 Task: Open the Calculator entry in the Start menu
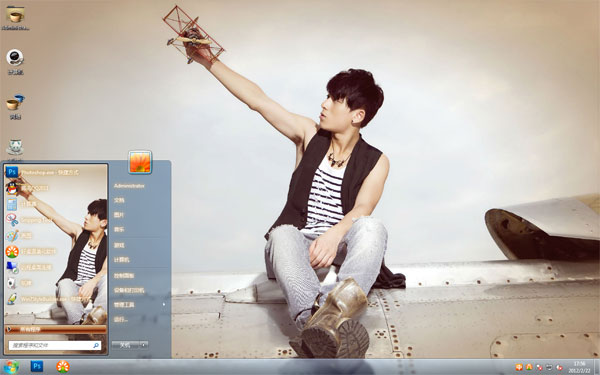(55, 204)
